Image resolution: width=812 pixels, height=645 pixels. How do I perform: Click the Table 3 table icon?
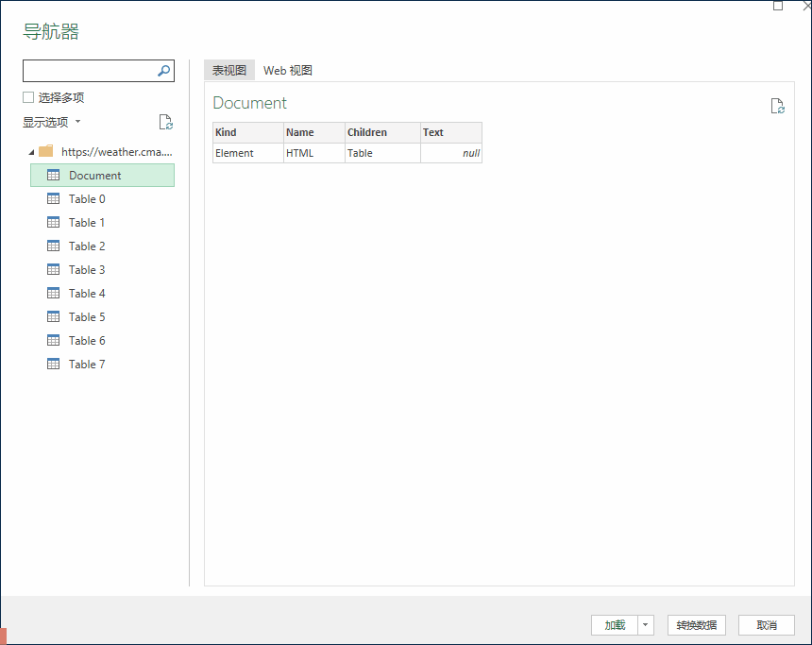(x=53, y=269)
